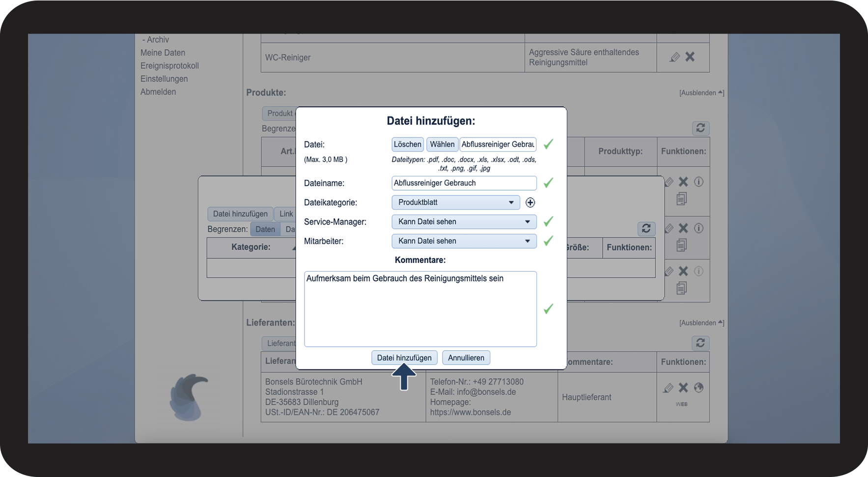Collapse the Lieferanten section via Ausblenden
The width and height of the screenshot is (868, 477).
pyautogui.click(x=701, y=323)
